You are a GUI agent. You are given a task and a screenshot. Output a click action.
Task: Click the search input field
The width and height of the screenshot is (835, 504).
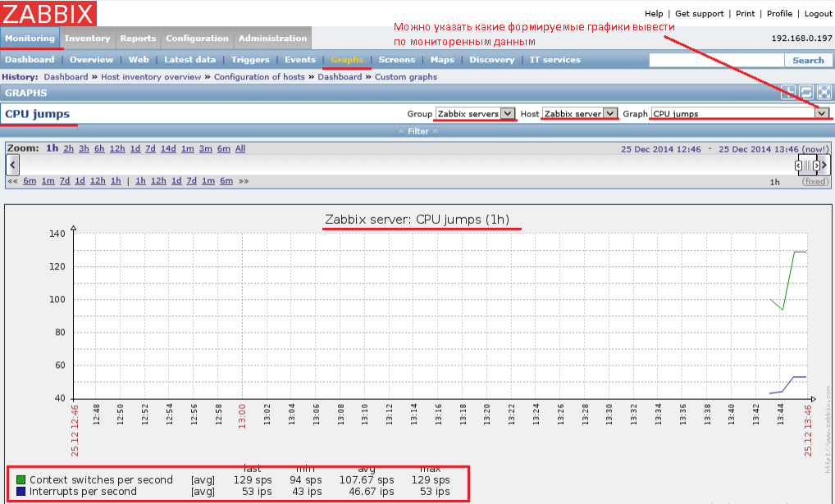tap(716, 60)
